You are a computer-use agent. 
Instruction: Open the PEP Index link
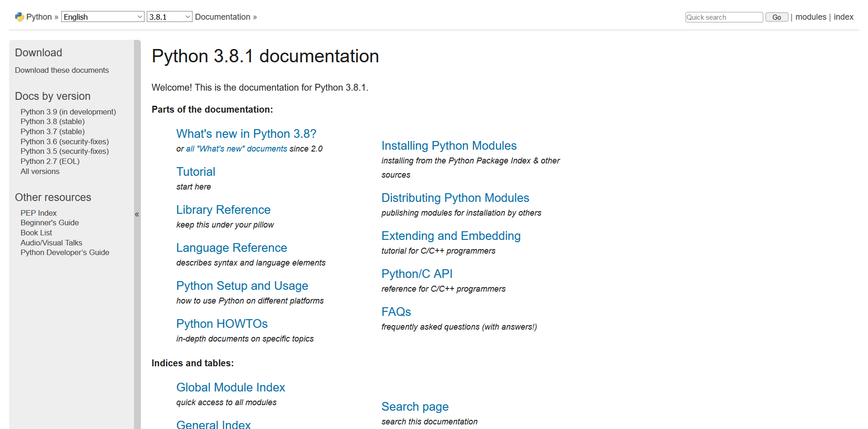tap(38, 213)
